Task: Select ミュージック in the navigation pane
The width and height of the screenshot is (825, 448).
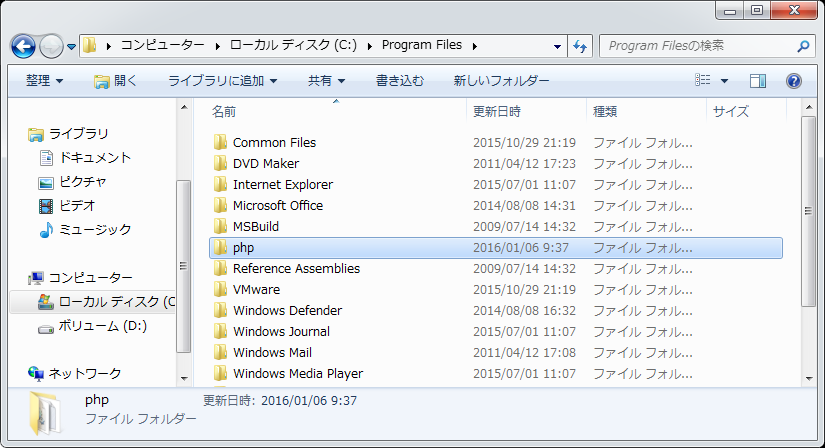Action: pyautogui.click(x=94, y=230)
